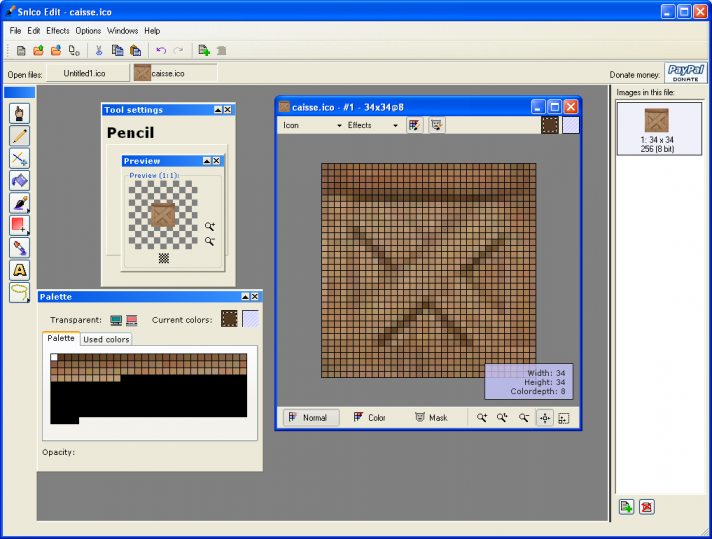Click the Cut scissors icon in toolbar

(99, 50)
